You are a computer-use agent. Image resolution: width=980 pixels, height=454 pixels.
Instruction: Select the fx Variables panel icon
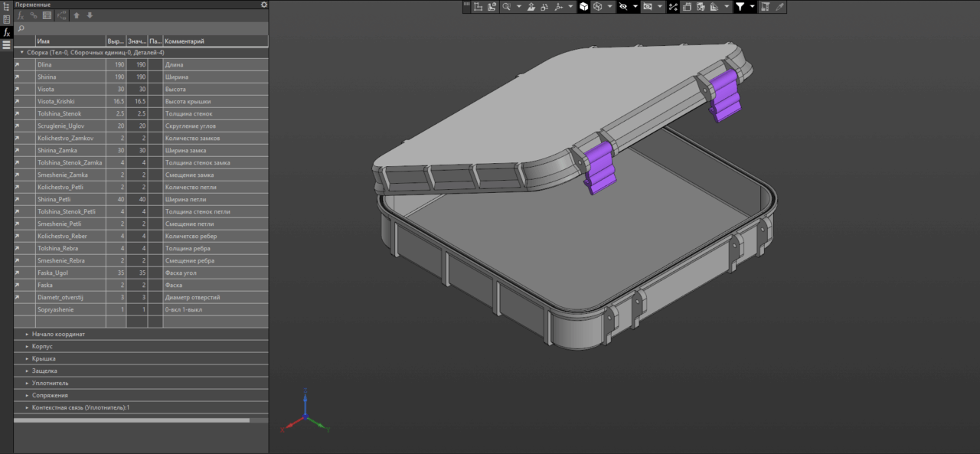(6, 32)
